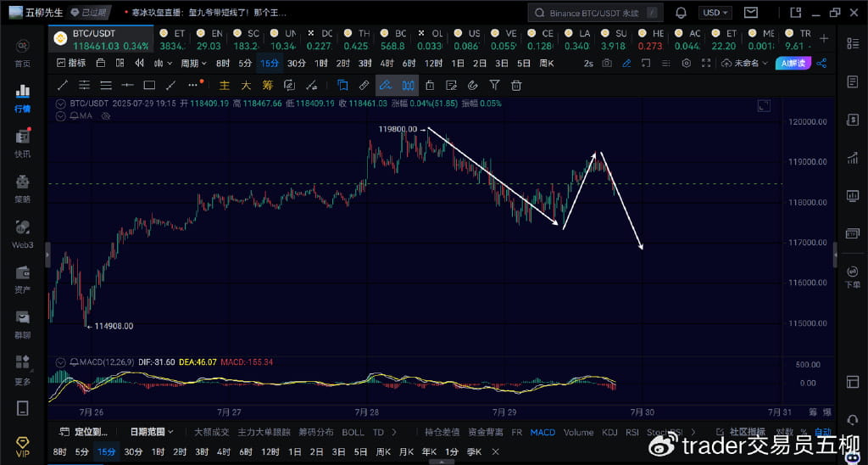This screenshot has width=868, height=465.
Task: Select the Volume indicator tab
Action: point(578,432)
